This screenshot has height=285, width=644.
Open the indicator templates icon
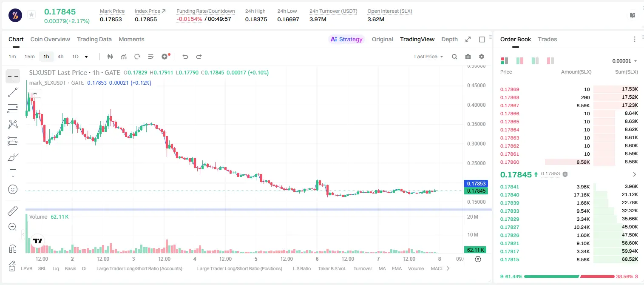pyautogui.click(x=150, y=57)
